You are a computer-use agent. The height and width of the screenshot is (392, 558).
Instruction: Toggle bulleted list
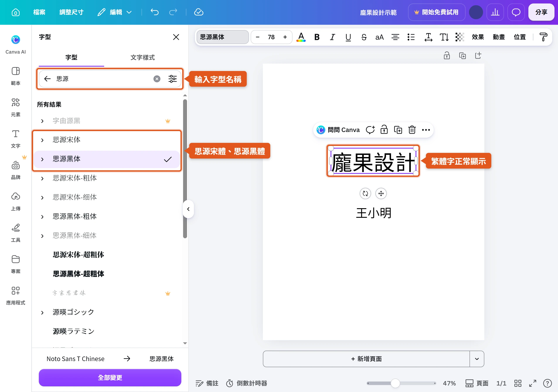tap(411, 37)
